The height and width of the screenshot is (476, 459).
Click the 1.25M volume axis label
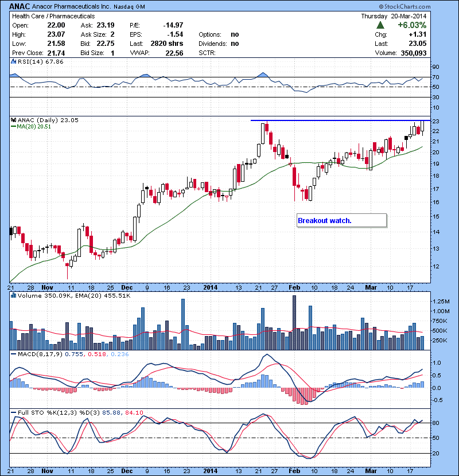pos(441,301)
